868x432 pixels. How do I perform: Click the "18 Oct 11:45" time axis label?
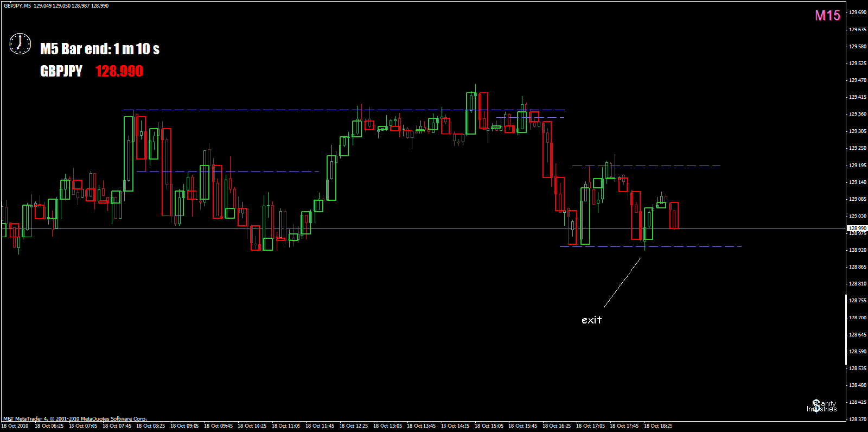click(x=320, y=426)
